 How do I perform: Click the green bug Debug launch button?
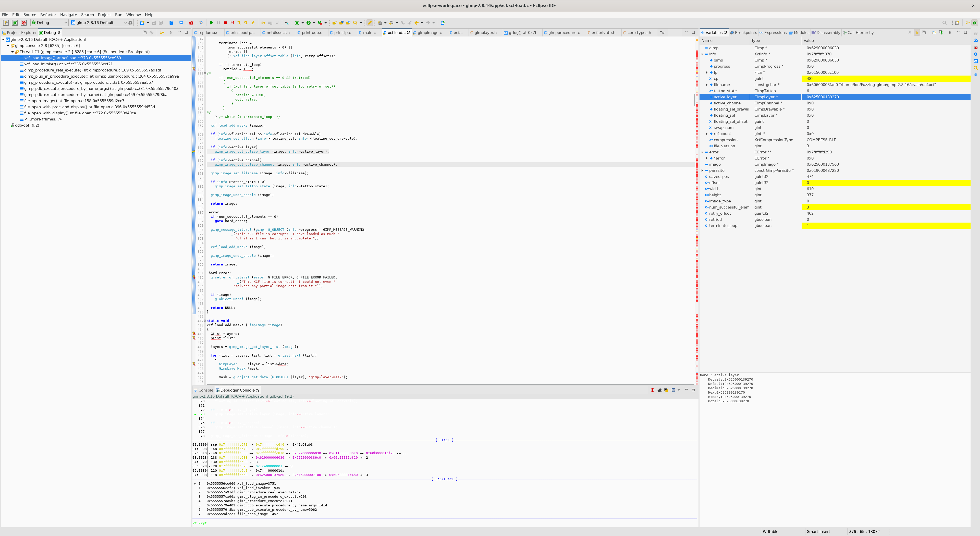(x=15, y=23)
